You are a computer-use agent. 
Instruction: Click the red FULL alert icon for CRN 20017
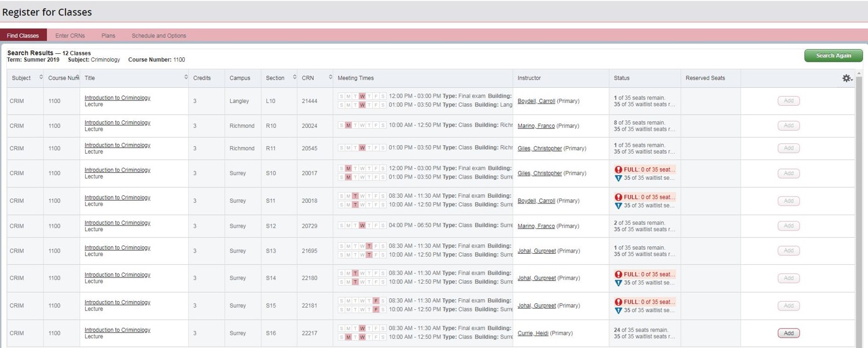pyautogui.click(x=618, y=170)
